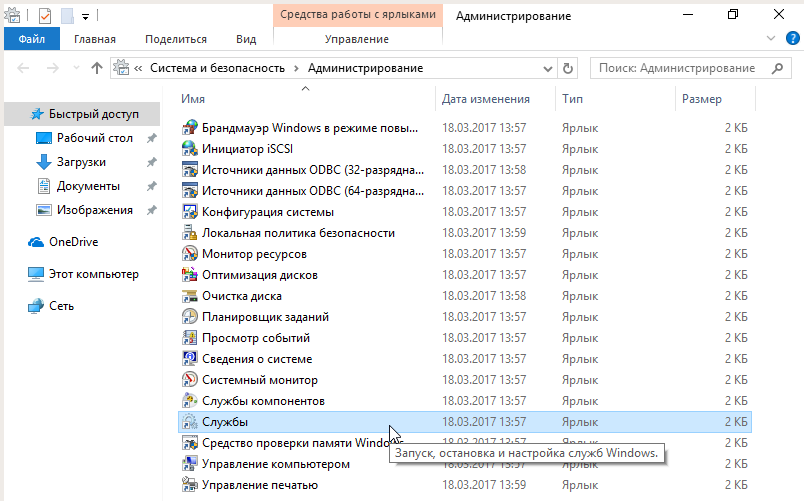Click the Службы компонентов icon
804x501 pixels.
pos(190,401)
